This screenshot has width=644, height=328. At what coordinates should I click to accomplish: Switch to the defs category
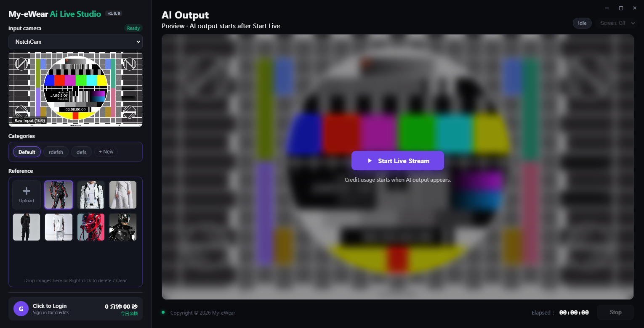[81, 152]
